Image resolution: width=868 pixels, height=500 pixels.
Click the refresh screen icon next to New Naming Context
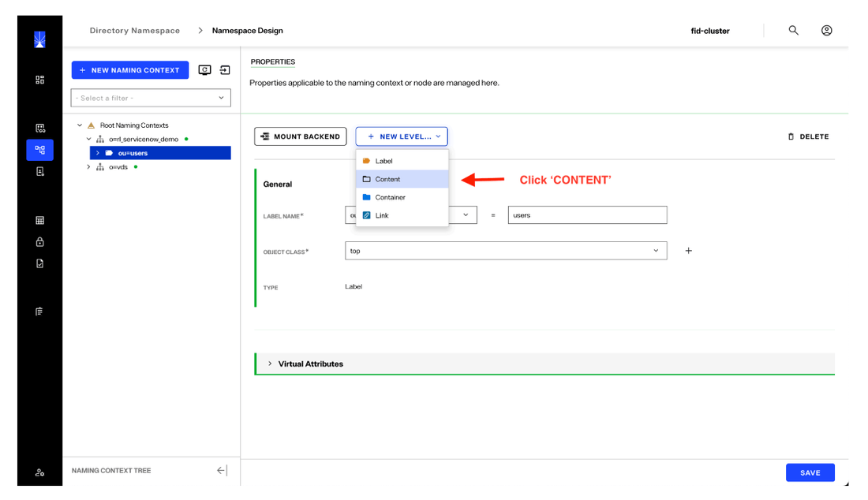[205, 69]
